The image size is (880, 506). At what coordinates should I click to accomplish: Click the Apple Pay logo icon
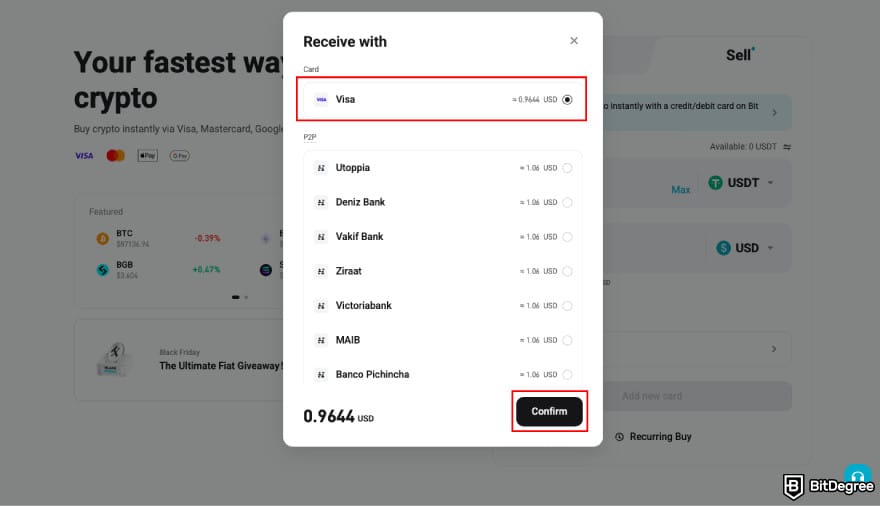148,155
